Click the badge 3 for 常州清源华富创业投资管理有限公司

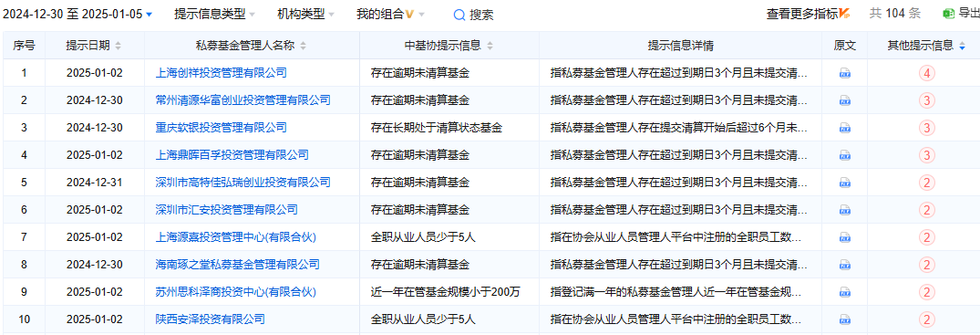927,100
